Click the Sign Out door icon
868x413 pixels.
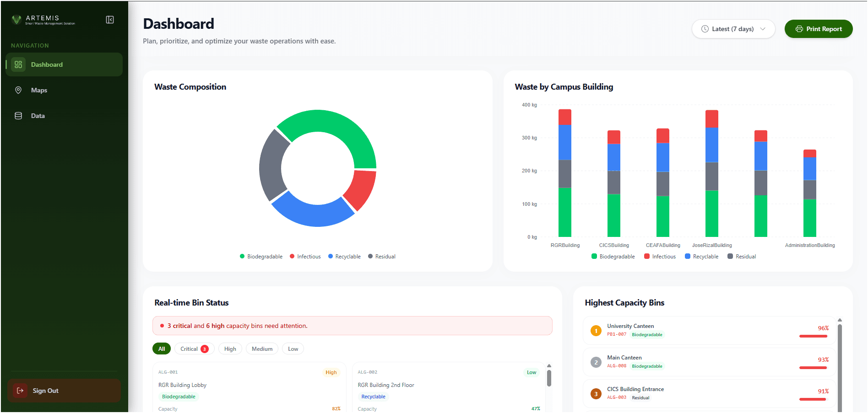pyautogui.click(x=19, y=391)
